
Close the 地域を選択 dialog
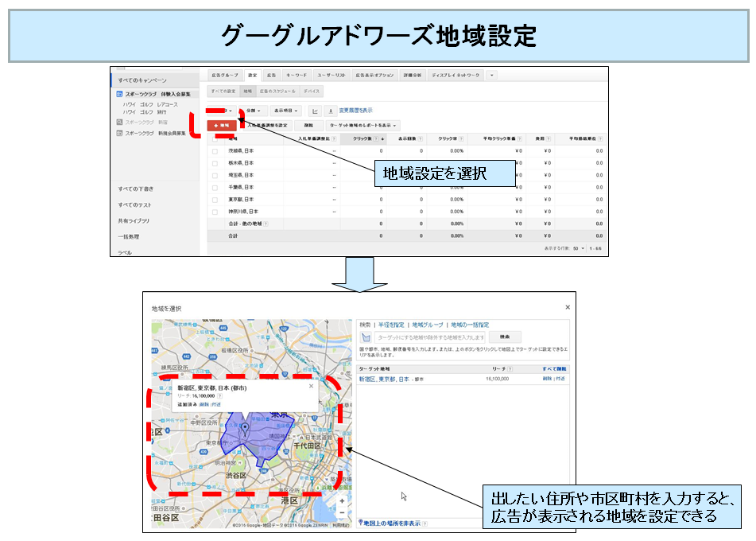568,307
